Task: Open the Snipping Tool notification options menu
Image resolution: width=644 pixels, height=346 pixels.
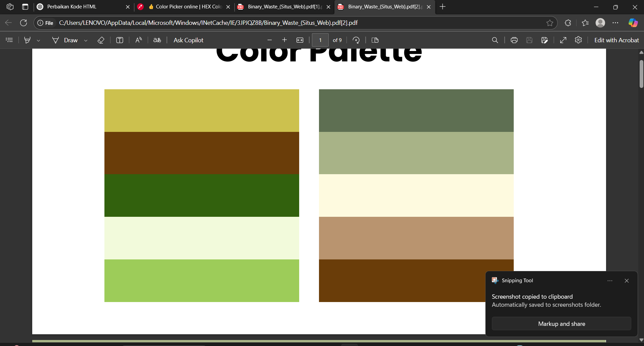Action: coord(610,281)
